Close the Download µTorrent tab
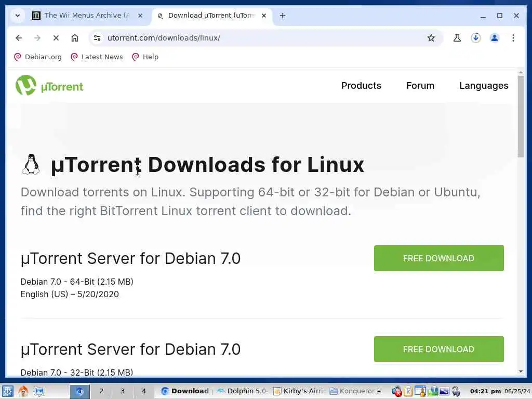 (x=263, y=16)
